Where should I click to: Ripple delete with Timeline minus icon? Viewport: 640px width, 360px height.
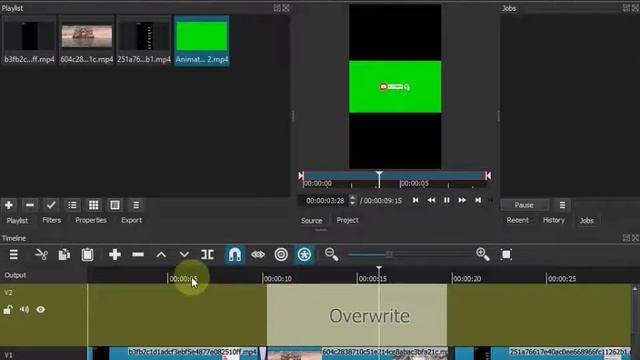pyautogui.click(x=138, y=255)
